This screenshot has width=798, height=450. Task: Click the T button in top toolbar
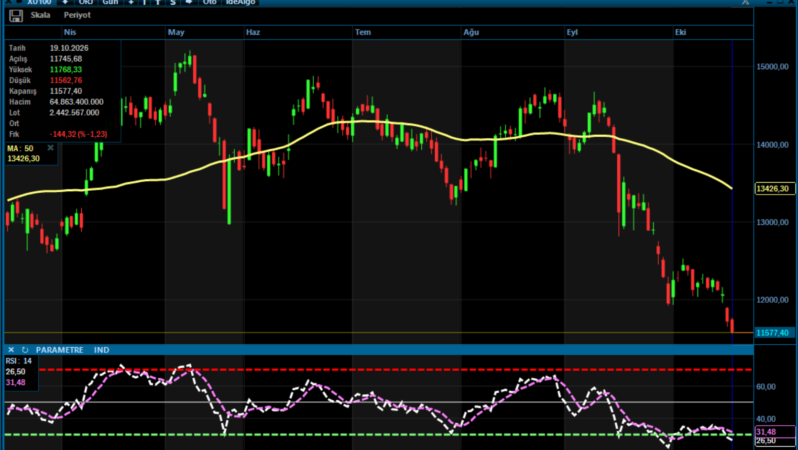pos(158,2)
